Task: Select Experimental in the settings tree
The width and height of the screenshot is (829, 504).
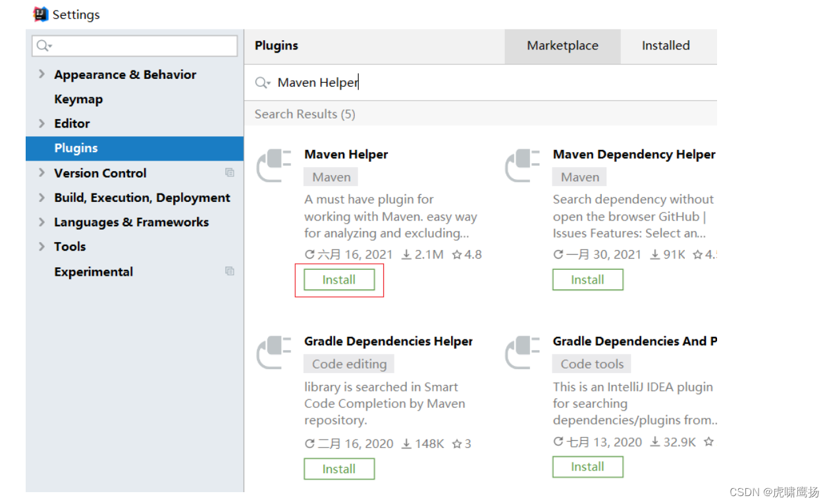Action: pos(94,272)
